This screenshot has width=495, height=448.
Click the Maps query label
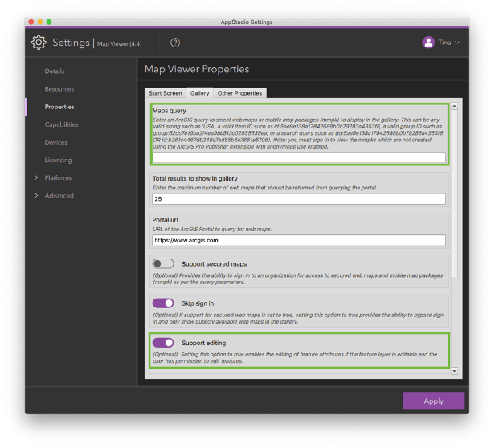click(x=170, y=111)
